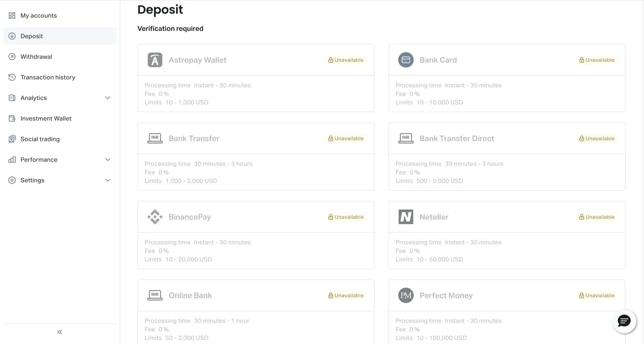Click the Bank Transfer Direct INR icon
644x344 pixels.
coord(406,138)
